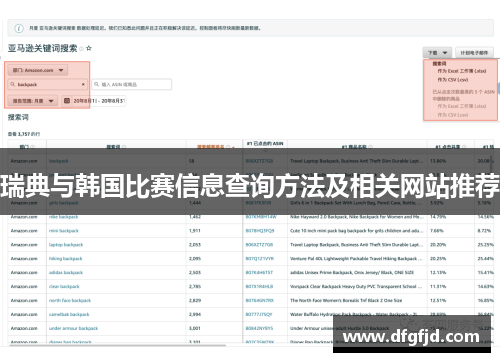Click the 12.13% click share in the adidas backpack row

point(438,273)
